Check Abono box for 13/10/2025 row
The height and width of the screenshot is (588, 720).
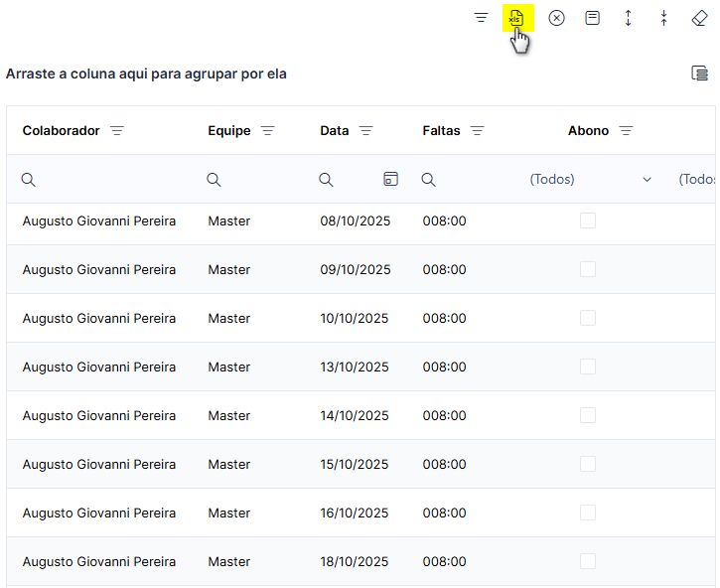tap(588, 367)
